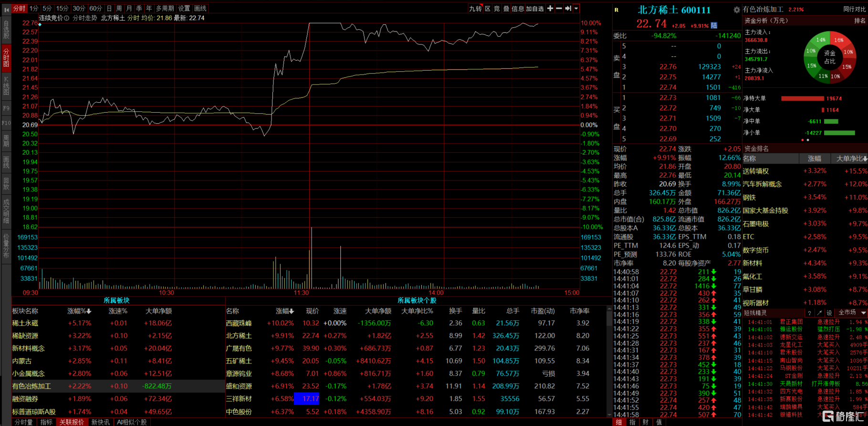868x426 pixels.
Task: Toggle the 竞 auction display button
Action: 497,9
